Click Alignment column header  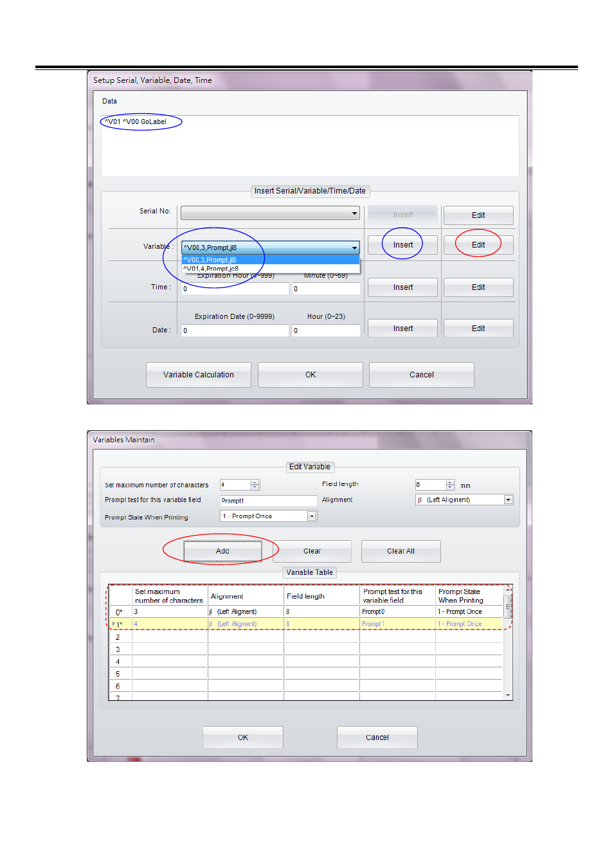click(246, 596)
